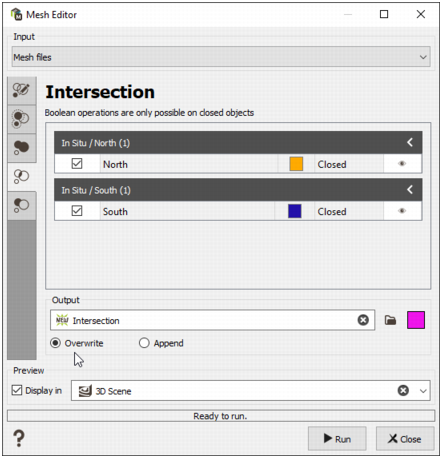Collapse the In Situ / South group
The width and height of the screenshot is (442, 458).
[410, 190]
